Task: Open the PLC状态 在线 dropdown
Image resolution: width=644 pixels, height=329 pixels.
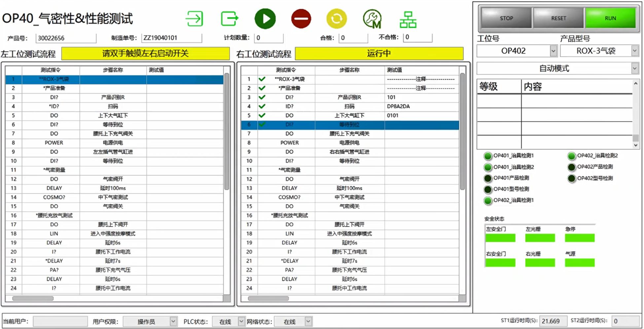Action: (x=241, y=321)
